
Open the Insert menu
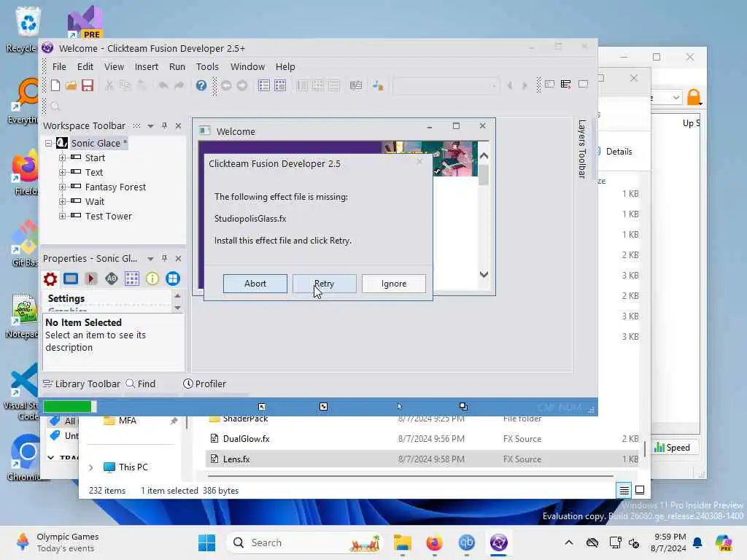(x=146, y=66)
